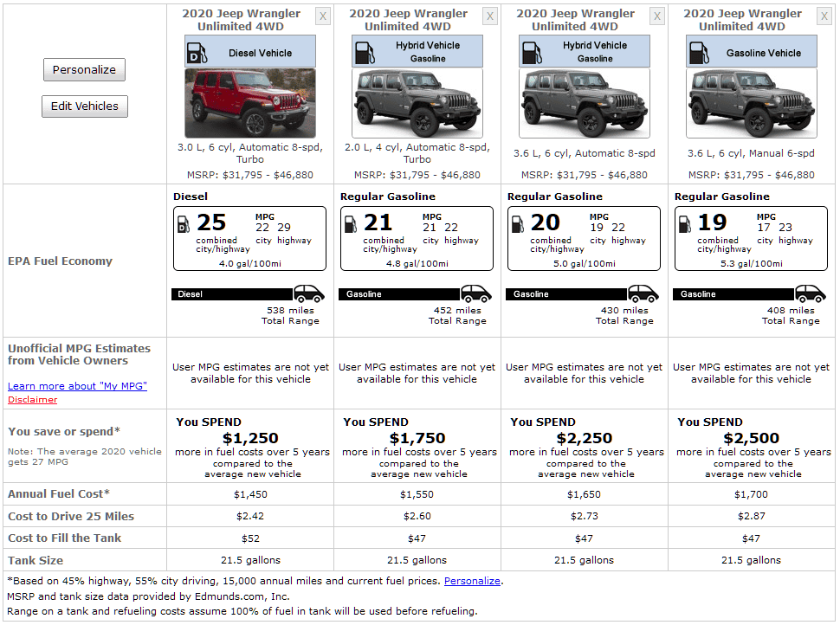Click the Diesel range bar for 538 miles

point(232,294)
